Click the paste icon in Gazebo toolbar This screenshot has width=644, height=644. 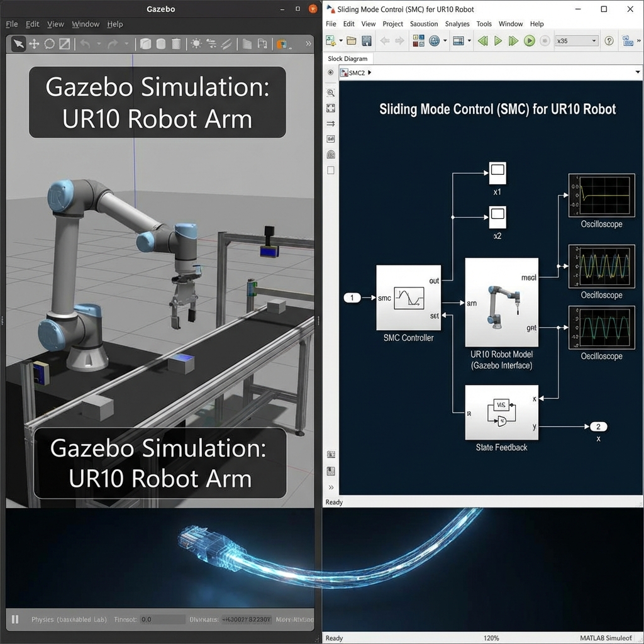262,43
